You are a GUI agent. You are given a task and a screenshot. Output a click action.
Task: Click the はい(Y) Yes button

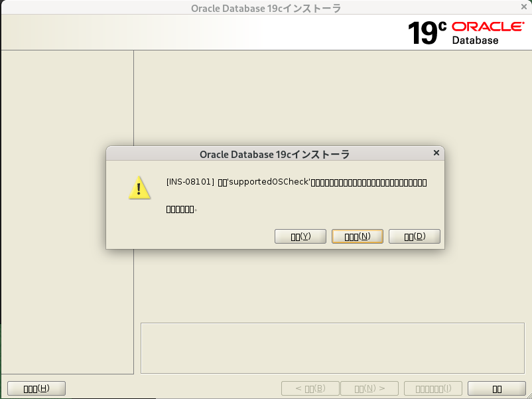300,236
